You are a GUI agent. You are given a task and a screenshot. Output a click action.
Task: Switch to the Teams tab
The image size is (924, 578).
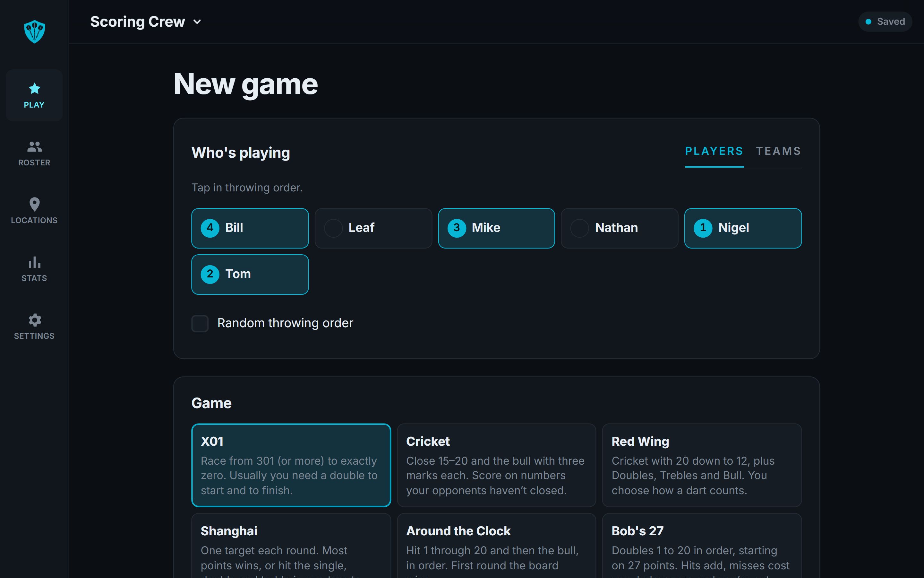pyautogui.click(x=779, y=151)
